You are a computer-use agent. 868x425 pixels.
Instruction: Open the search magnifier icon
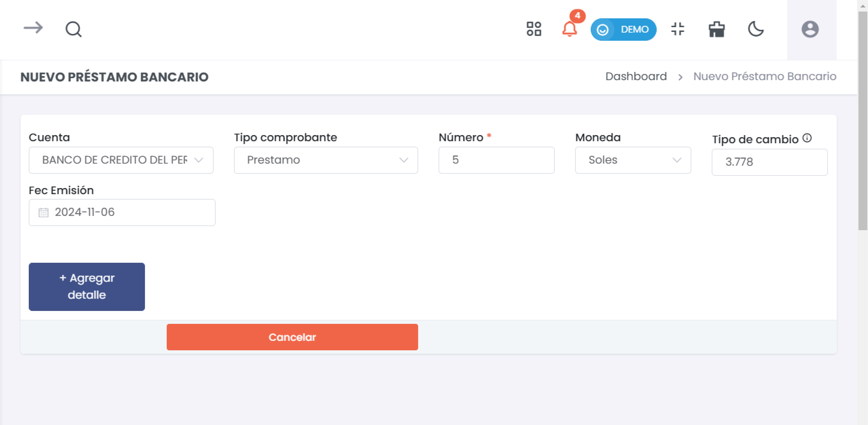[73, 29]
